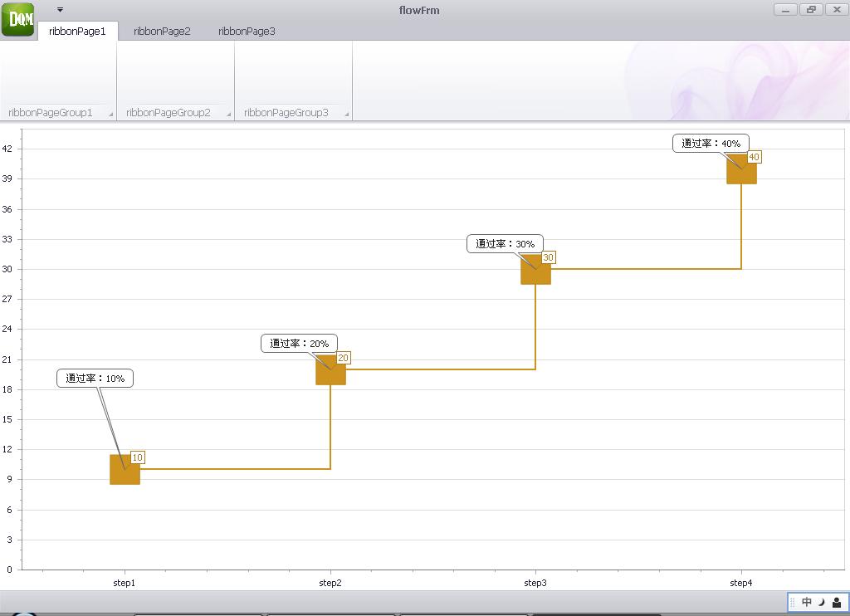Switch to the ribbonPage1 tab
Image resolution: width=850 pixels, height=616 pixels.
coord(77,31)
